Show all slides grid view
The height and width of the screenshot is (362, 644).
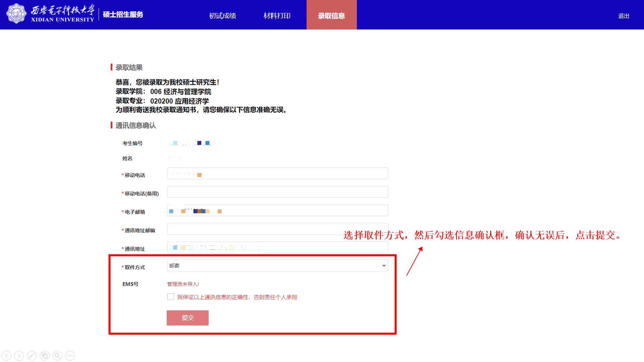pos(45,356)
